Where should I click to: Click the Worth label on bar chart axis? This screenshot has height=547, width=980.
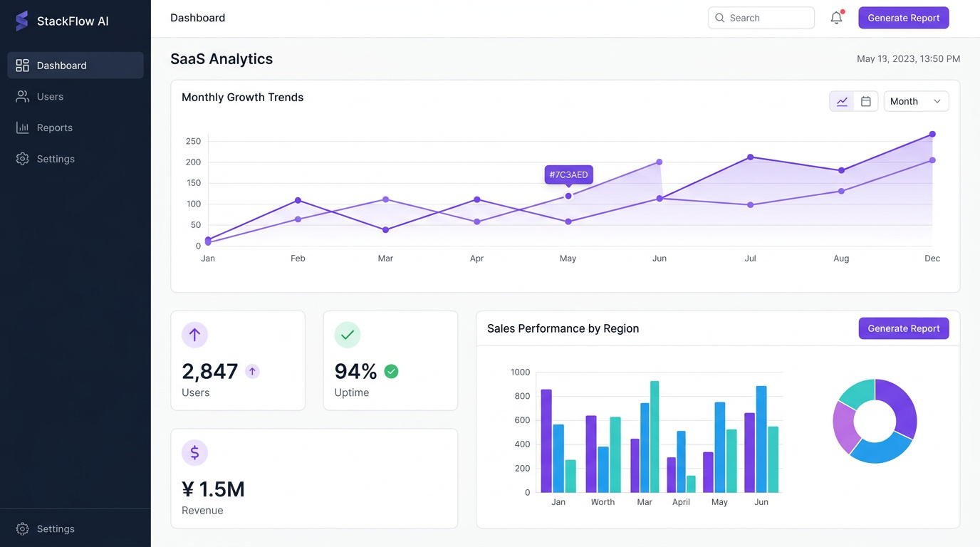coord(603,502)
